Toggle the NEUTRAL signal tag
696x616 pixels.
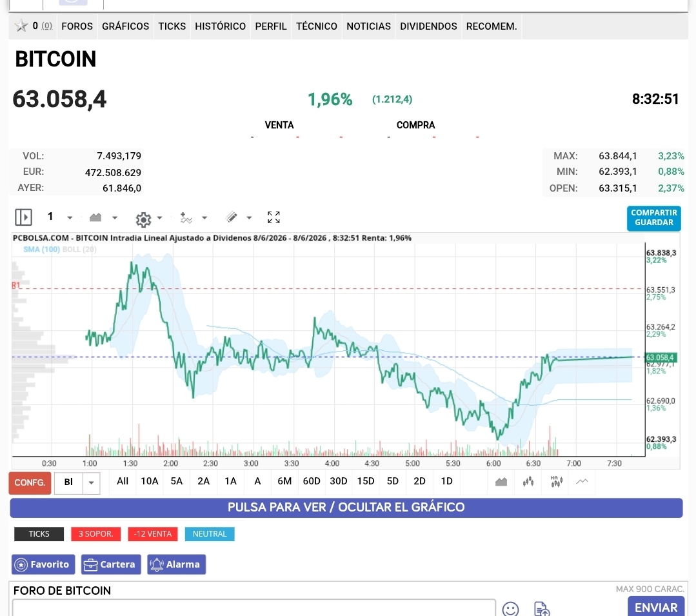[210, 534]
